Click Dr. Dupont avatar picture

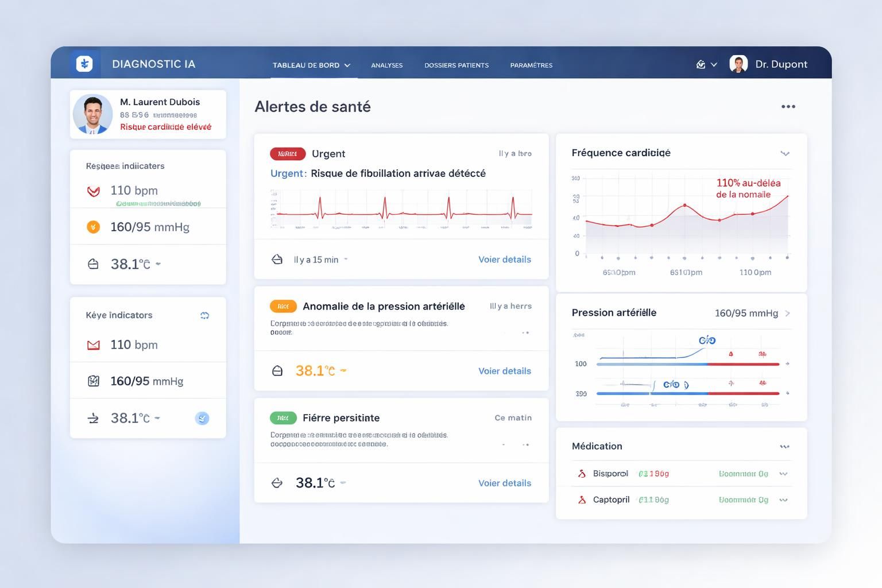click(x=738, y=64)
